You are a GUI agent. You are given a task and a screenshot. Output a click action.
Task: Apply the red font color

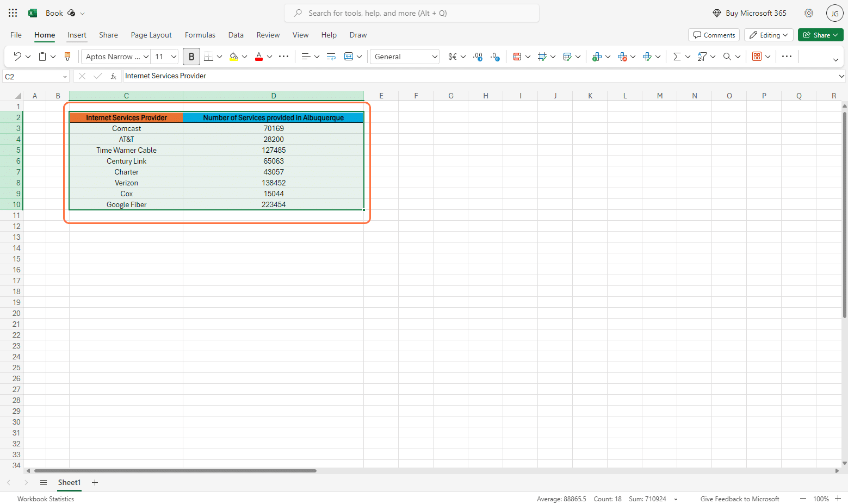[x=259, y=57]
